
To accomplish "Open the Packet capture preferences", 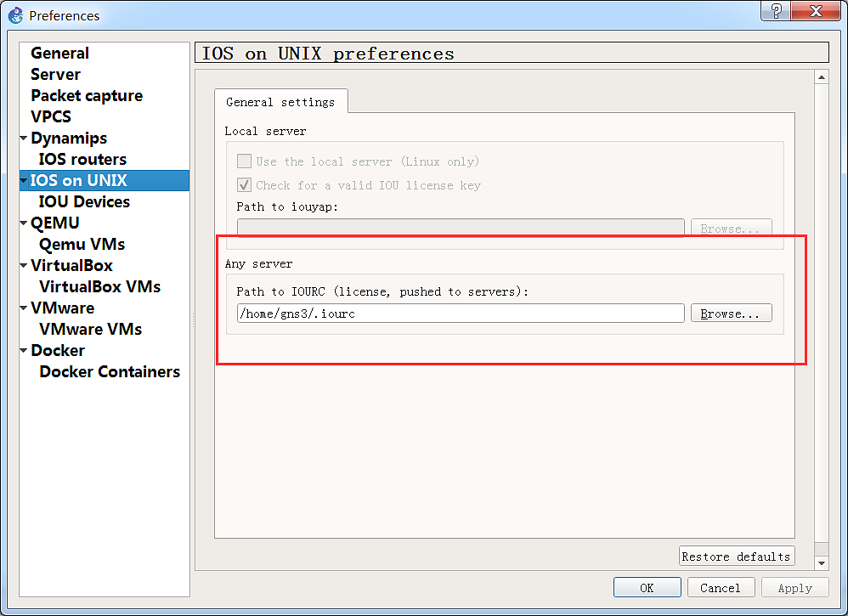I will [87, 96].
